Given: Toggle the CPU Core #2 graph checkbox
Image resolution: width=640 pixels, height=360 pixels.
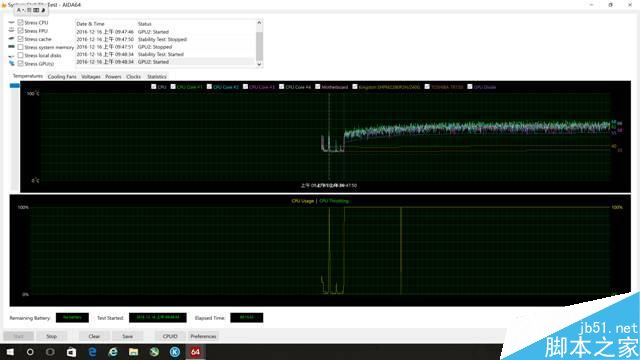Looking at the screenshot, I should pos(209,87).
